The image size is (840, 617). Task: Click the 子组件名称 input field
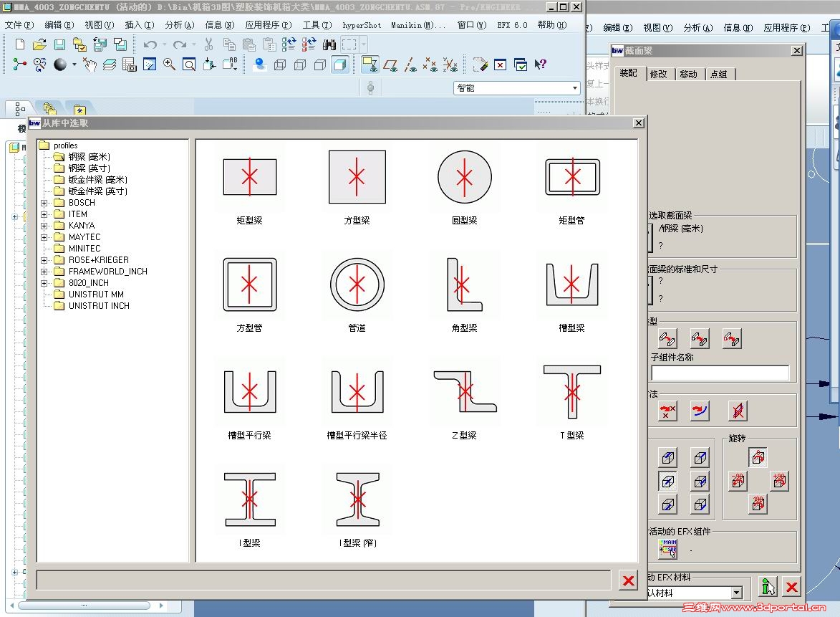pyautogui.click(x=720, y=373)
